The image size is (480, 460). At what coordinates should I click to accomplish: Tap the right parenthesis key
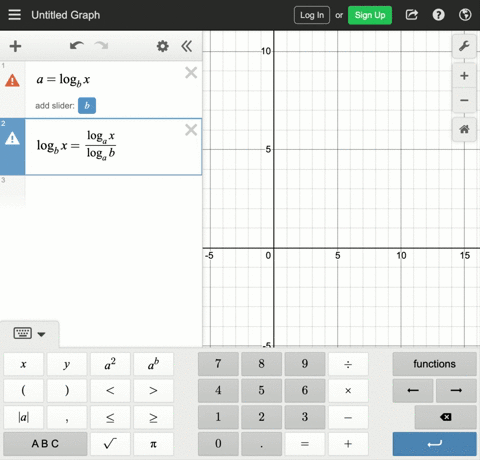(x=67, y=390)
